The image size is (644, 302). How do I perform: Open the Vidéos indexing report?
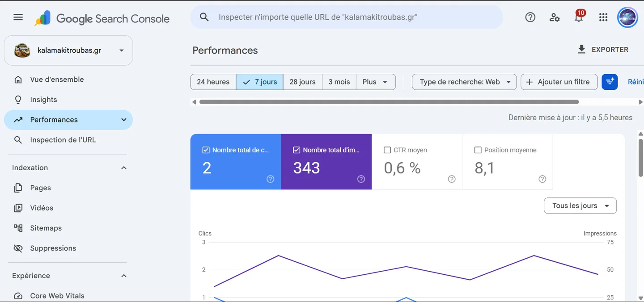click(68, 208)
